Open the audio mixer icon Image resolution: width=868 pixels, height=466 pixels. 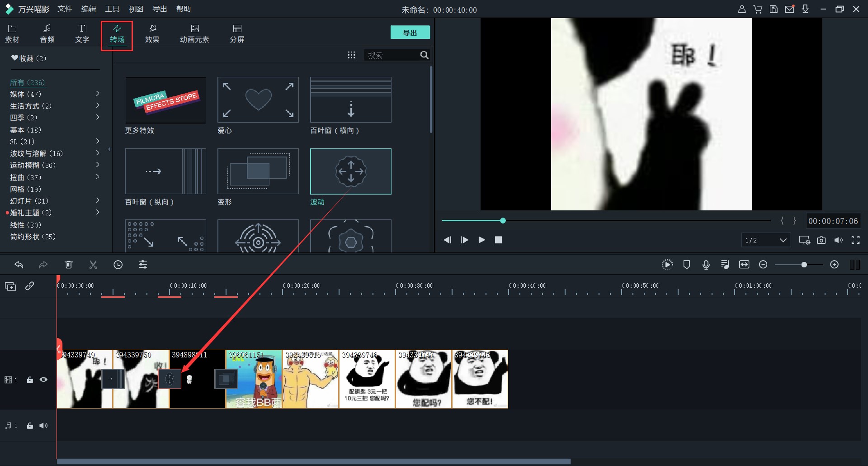pyautogui.click(x=725, y=265)
